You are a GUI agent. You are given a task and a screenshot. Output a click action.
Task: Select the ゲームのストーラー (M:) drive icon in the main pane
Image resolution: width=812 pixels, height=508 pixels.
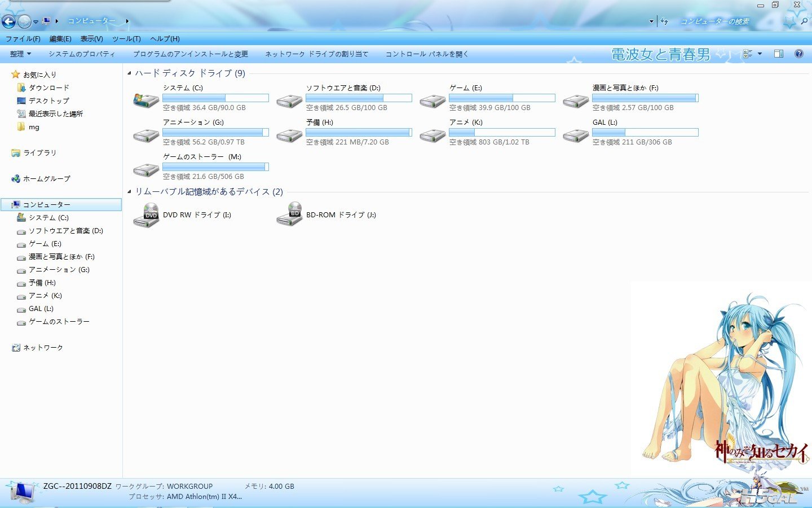[146, 169]
